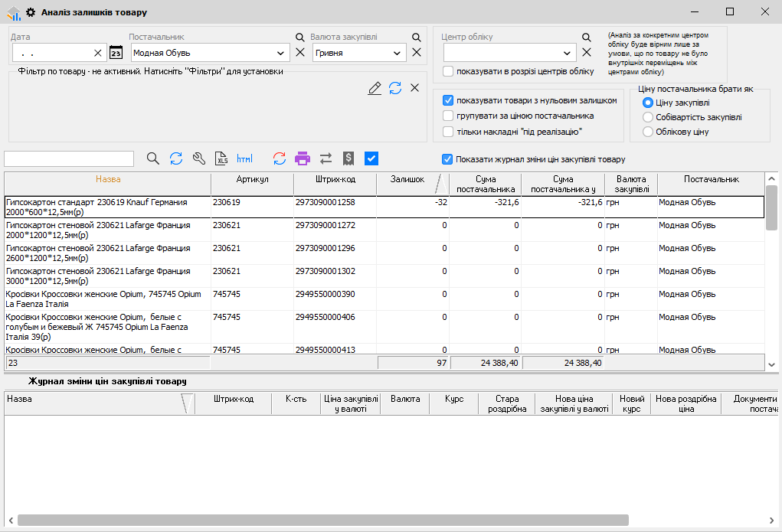The image size is (782, 532).
Task: Select the first Гипсокартон стандарт row
Action: (107, 207)
